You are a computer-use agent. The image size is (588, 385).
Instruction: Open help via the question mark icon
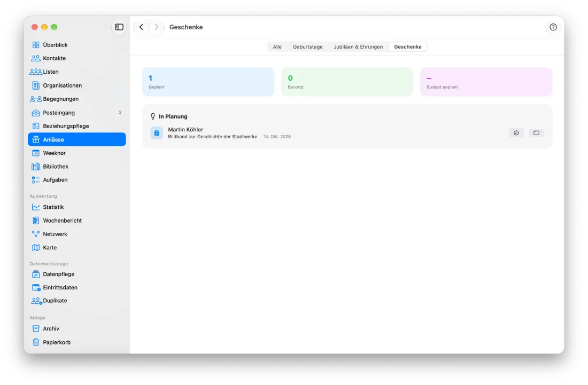[x=553, y=27]
